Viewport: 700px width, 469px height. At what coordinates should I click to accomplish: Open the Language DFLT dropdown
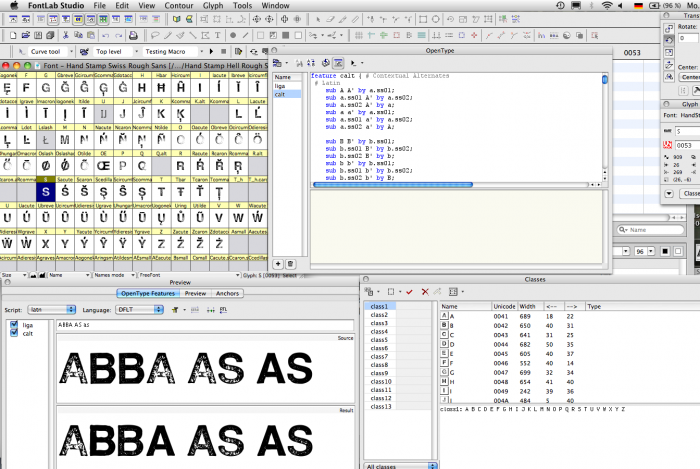[139, 309]
